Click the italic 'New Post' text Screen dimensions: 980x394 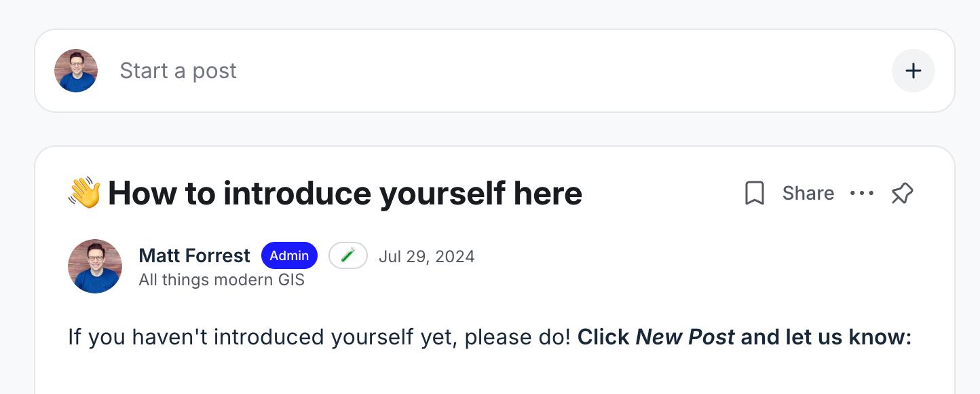pos(685,337)
